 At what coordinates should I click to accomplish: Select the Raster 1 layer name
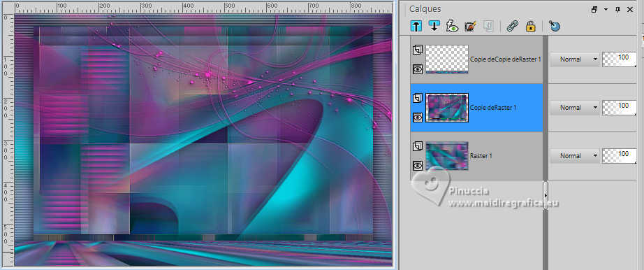coord(481,156)
